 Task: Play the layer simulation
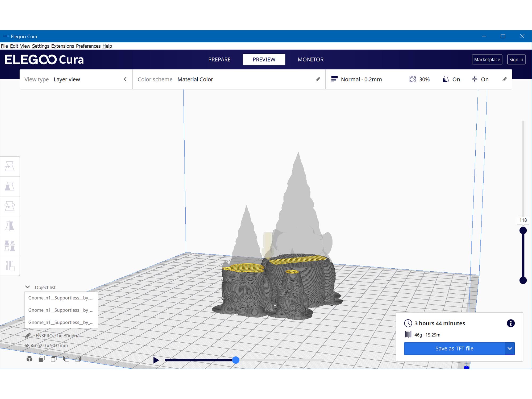(156, 360)
